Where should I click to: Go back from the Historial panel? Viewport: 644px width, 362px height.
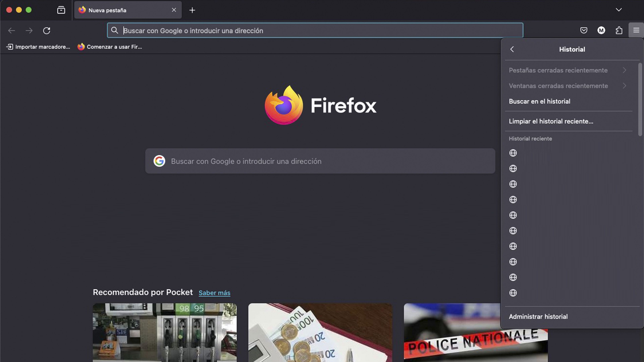(x=512, y=49)
